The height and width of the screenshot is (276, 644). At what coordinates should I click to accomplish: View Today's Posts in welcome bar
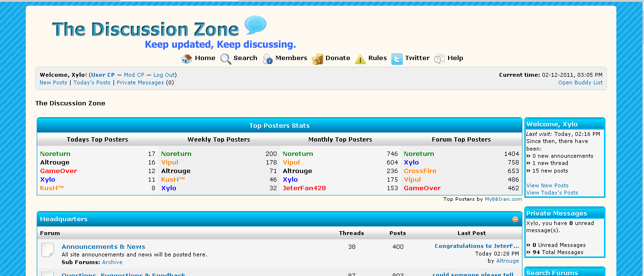pos(92,82)
